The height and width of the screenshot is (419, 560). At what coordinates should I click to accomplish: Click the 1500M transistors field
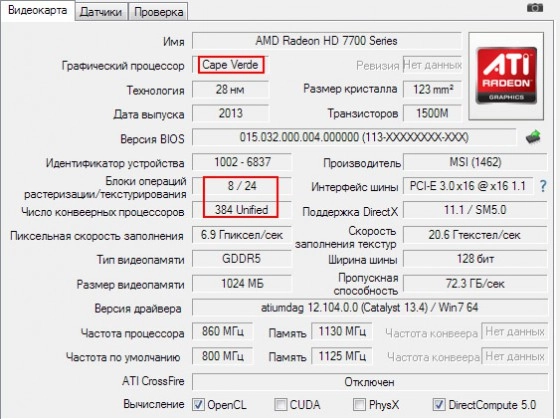432,114
